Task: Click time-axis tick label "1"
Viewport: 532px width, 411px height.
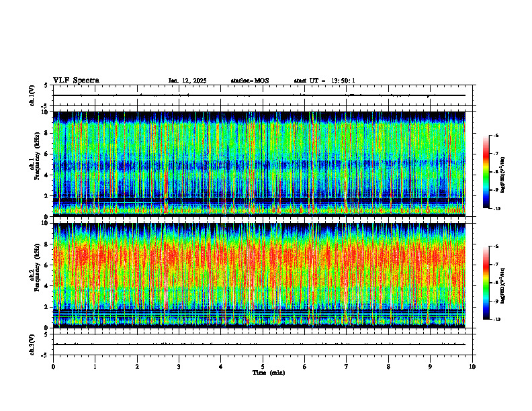Action: click(x=95, y=367)
